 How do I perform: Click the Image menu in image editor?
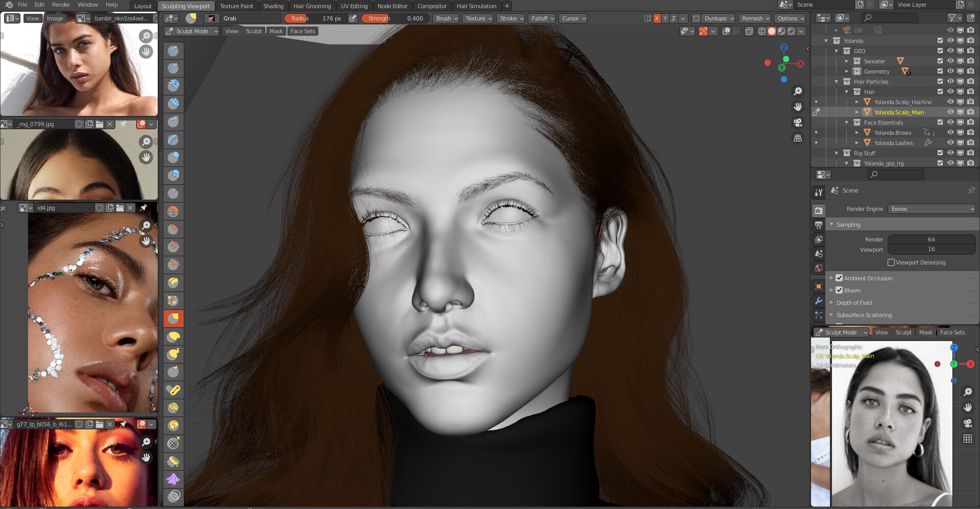point(55,18)
